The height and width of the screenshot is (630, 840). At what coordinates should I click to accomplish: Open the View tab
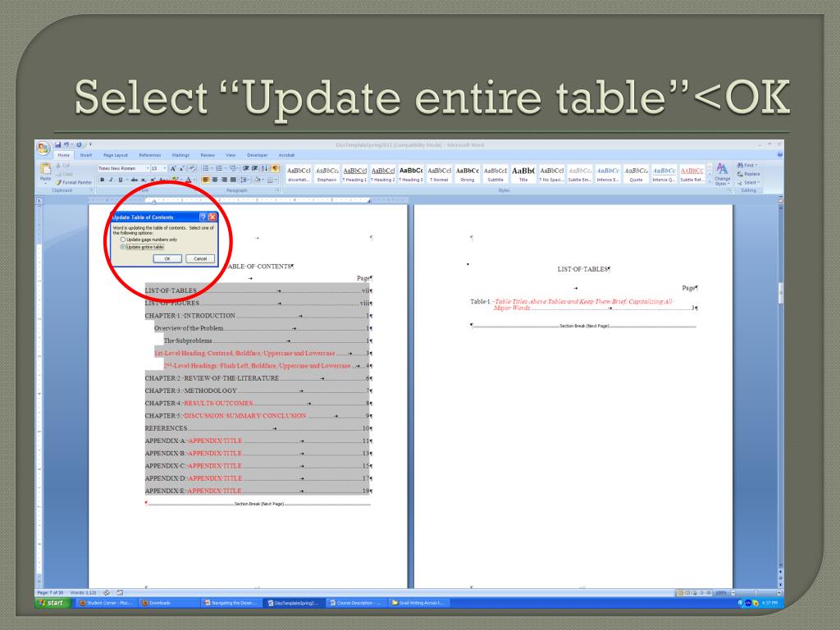click(231, 155)
